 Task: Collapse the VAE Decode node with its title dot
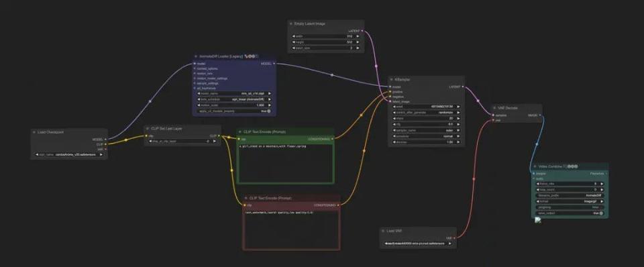coord(494,108)
